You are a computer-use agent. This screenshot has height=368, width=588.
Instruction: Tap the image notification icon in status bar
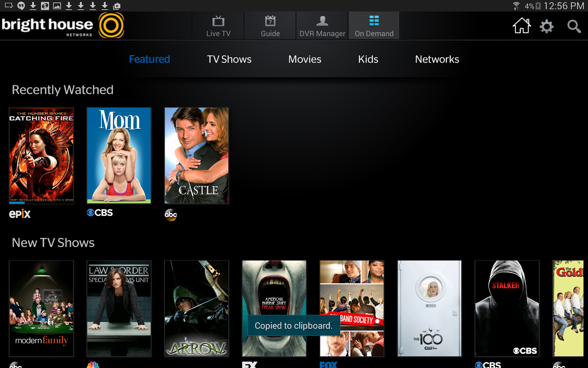coord(57,6)
